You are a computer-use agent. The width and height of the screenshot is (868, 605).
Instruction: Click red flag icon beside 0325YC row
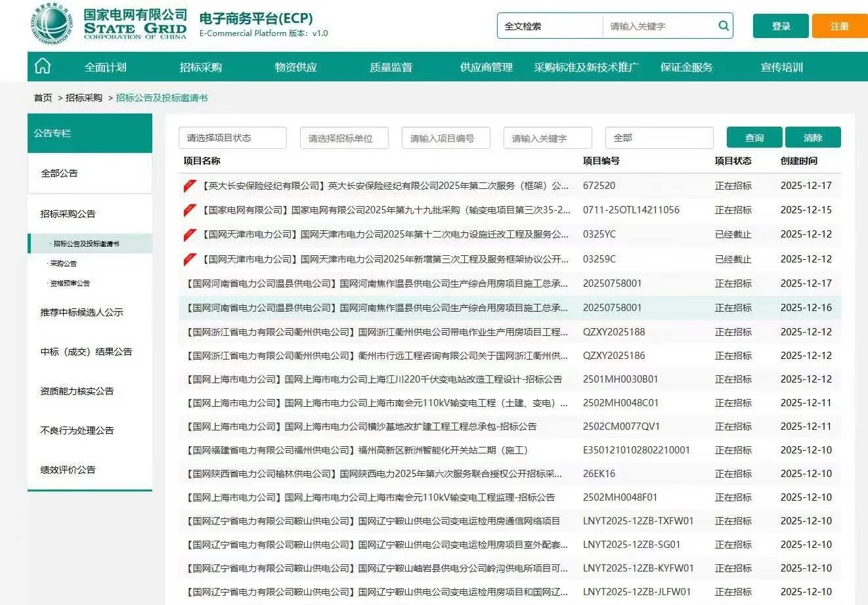pyautogui.click(x=190, y=235)
